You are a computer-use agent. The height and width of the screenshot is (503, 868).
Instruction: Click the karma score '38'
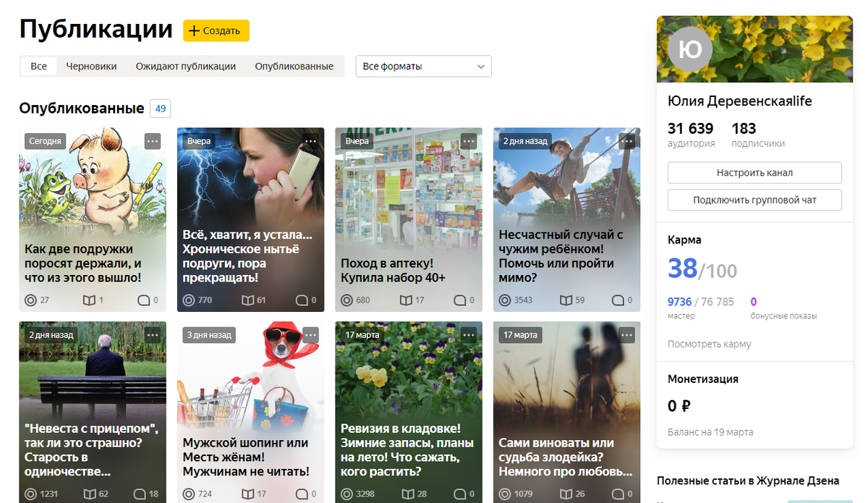[x=683, y=268]
